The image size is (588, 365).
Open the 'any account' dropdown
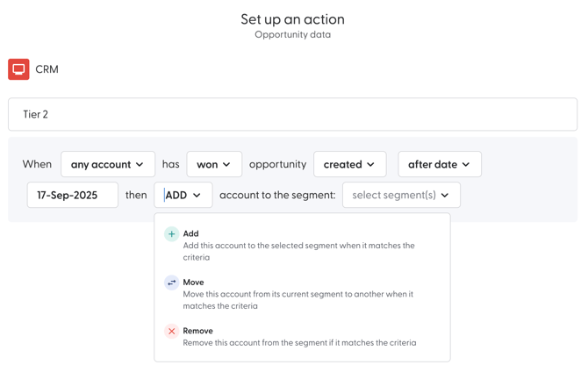click(107, 164)
